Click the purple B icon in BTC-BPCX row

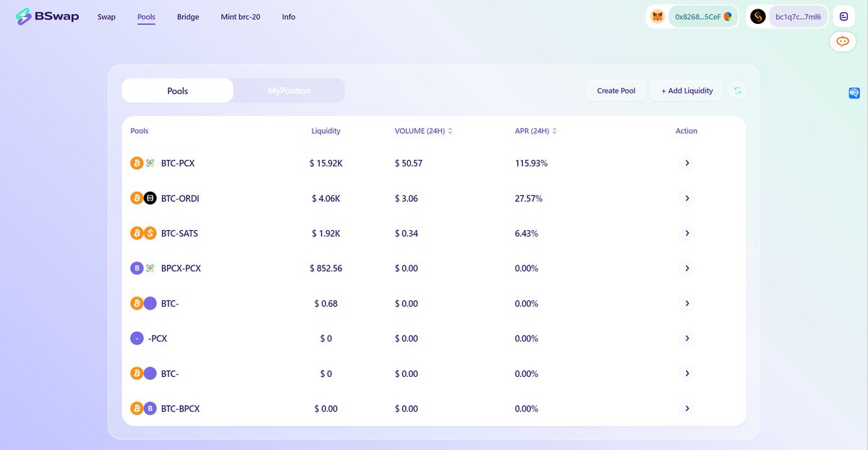click(150, 409)
